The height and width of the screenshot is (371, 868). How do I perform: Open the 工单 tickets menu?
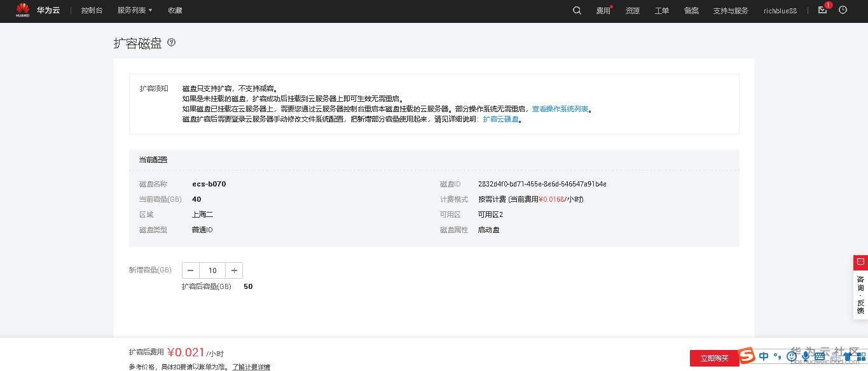(x=662, y=11)
